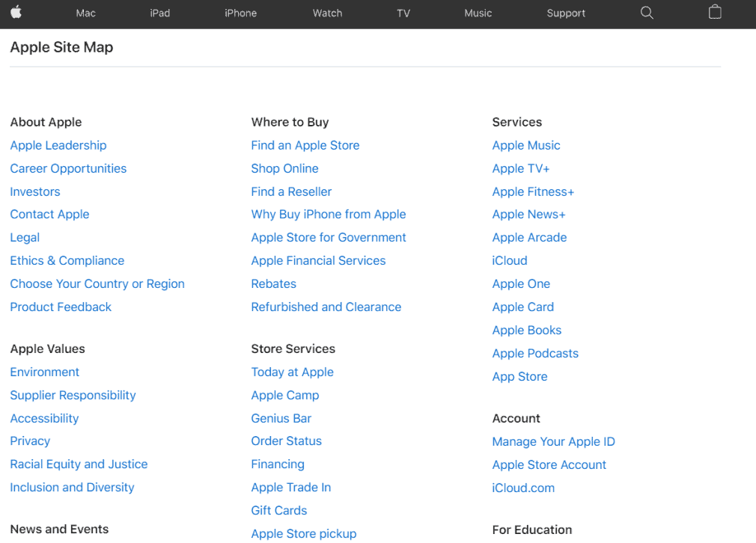Viewport: 756px width, 543px height.
Task: Select iPhone in the top navigation
Action: coord(240,13)
